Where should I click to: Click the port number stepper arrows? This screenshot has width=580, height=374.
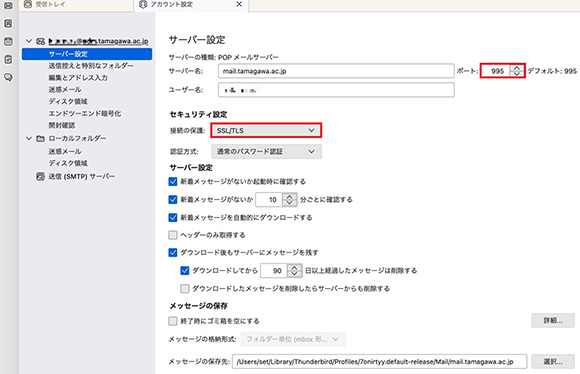[517, 71]
